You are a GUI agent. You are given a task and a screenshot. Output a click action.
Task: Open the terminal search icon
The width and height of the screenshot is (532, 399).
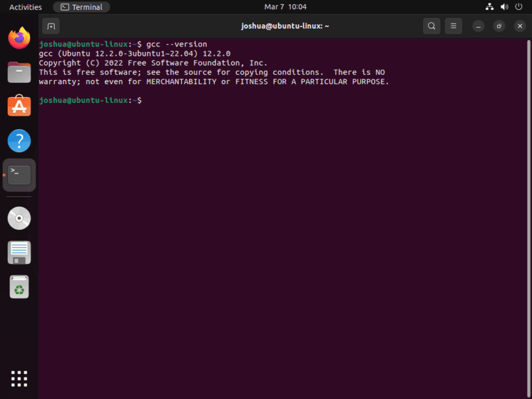(432, 26)
